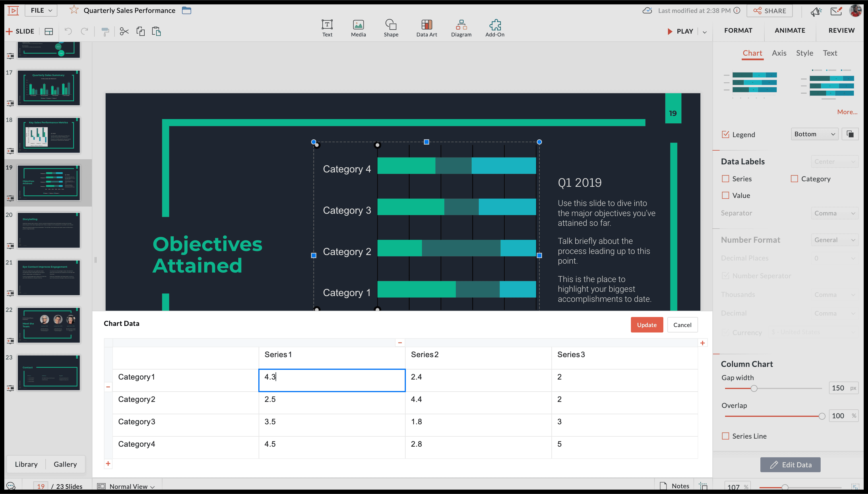Switch to the REVIEW tab
Screen dimensions: 868x494
(841, 30)
